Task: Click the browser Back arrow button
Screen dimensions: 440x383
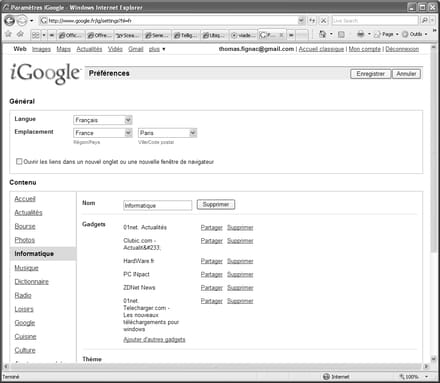Action: pyautogui.click(x=10, y=21)
